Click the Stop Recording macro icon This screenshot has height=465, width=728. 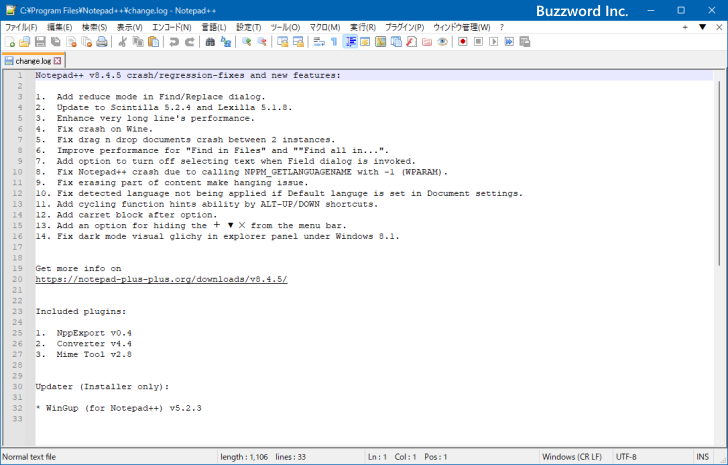click(478, 42)
